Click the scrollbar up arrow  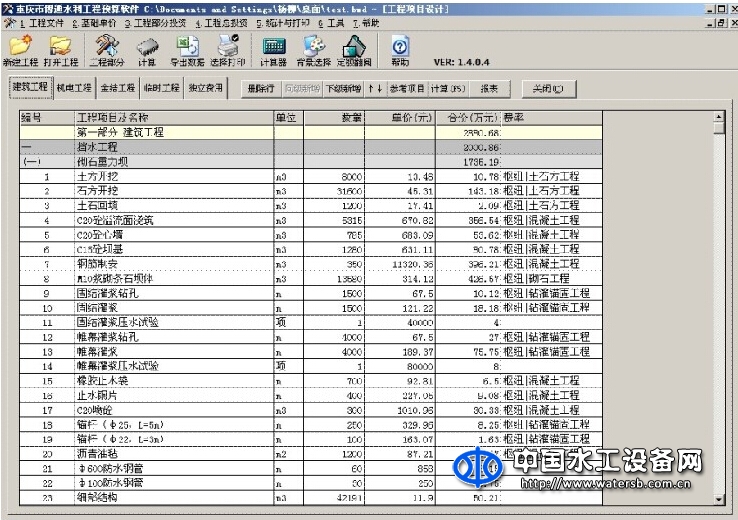(x=719, y=116)
